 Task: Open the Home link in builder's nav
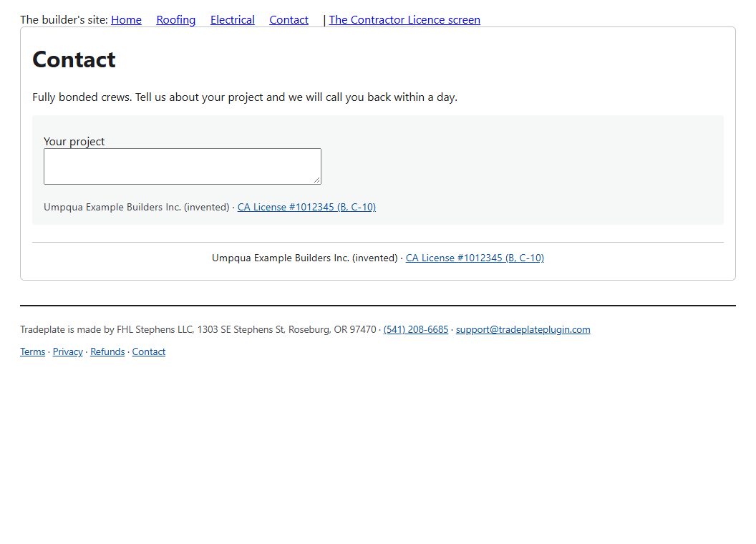(126, 20)
